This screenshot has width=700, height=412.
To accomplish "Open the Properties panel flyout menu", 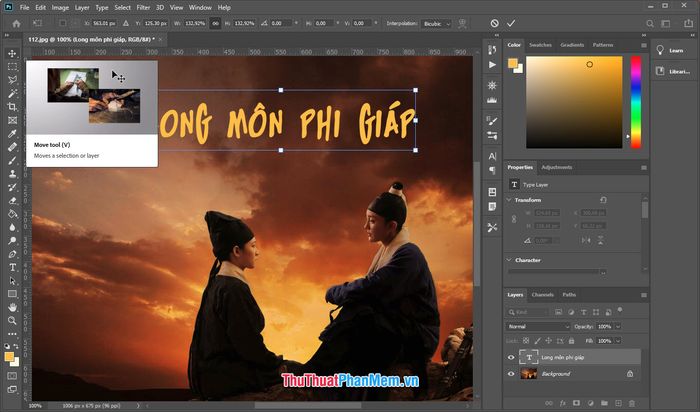I will coord(643,167).
